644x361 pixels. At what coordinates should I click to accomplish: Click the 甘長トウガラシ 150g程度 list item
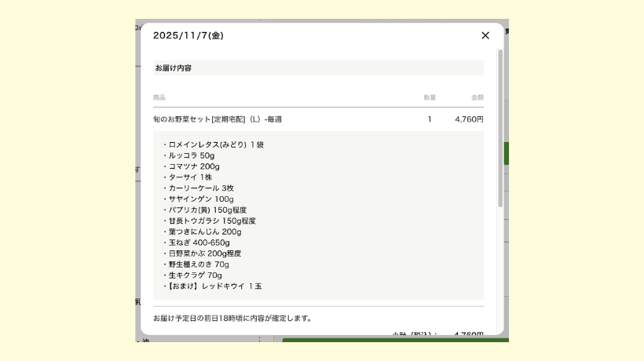click(210, 221)
